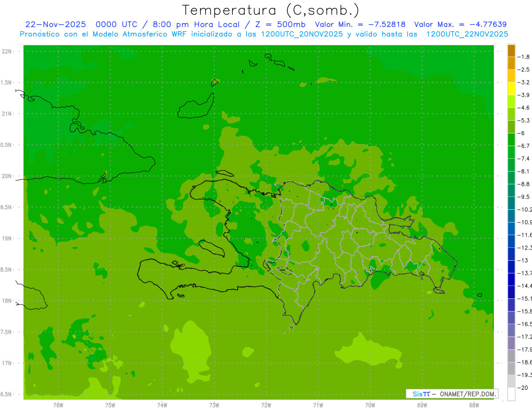Click the 70W longitude label
The image size is (532, 411).
click(370, 405)
